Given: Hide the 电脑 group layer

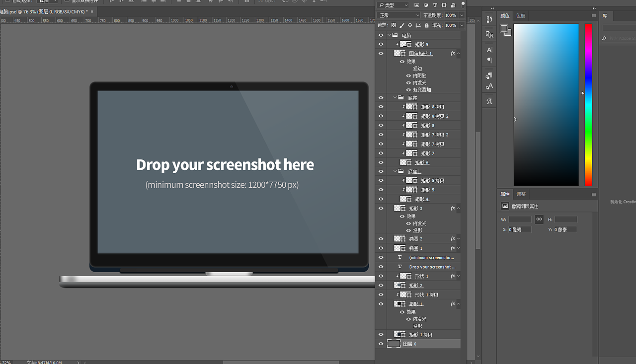Looking at the screenshot, I should [x=381, y=35].
